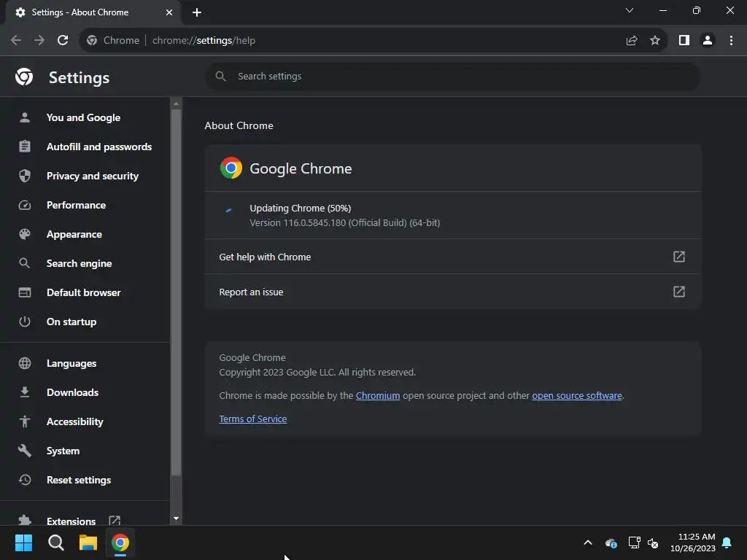
Task: Open the Terms of Service link
Action: click(253, 419)
